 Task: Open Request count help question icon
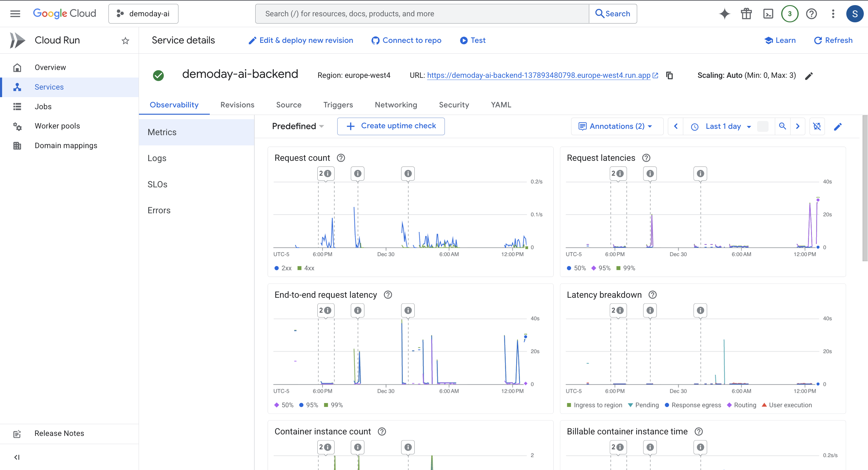click(341, 158)
